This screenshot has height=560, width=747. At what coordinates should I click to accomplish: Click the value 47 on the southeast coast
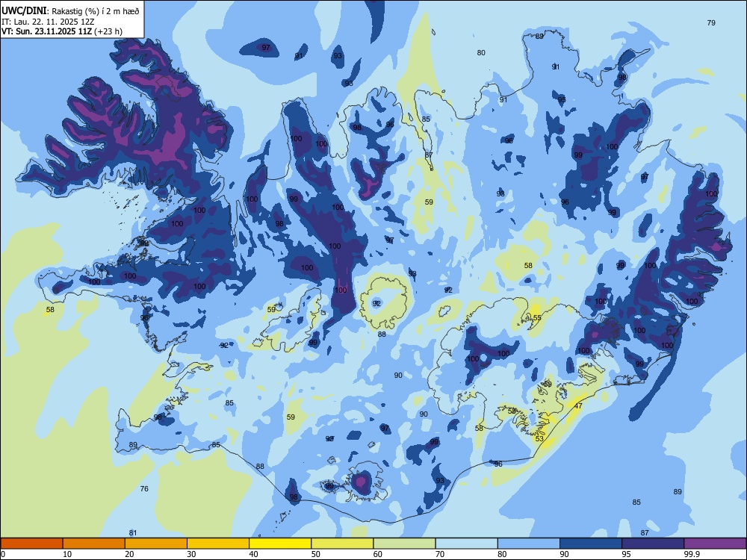[578, 406]
